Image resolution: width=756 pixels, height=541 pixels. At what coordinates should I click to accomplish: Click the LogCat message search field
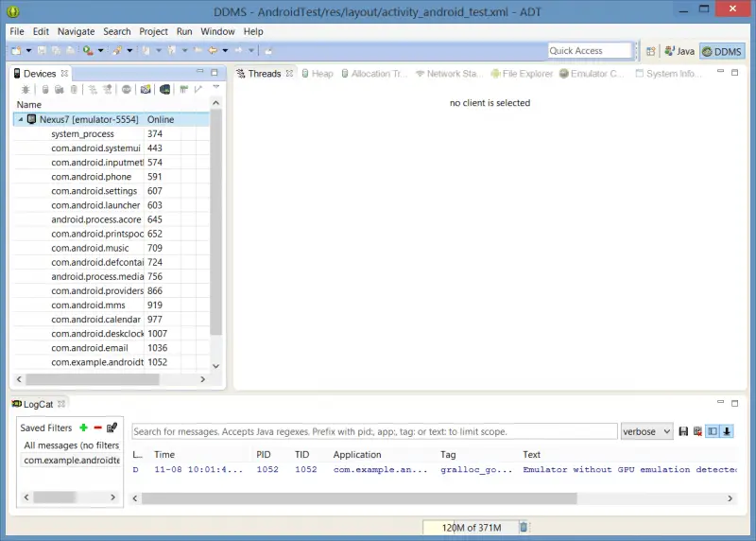pos(374,431)
